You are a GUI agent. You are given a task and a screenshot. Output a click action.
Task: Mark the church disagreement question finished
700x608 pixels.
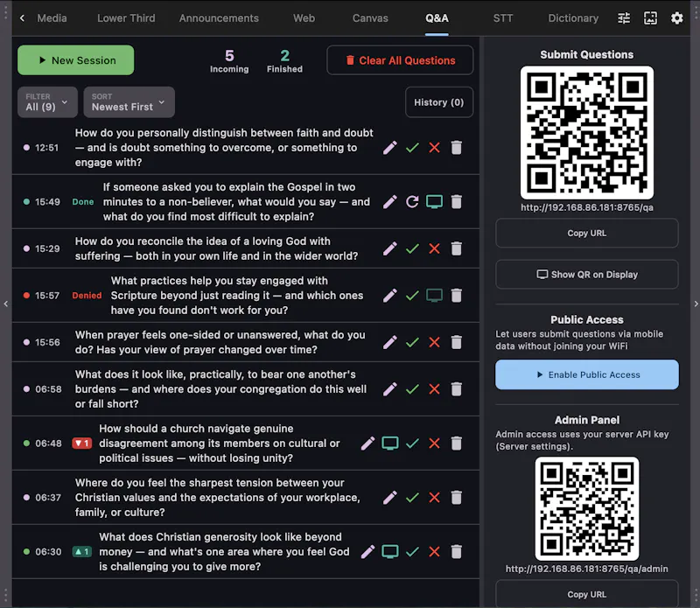pyautogui.click(x=412, y=444)
